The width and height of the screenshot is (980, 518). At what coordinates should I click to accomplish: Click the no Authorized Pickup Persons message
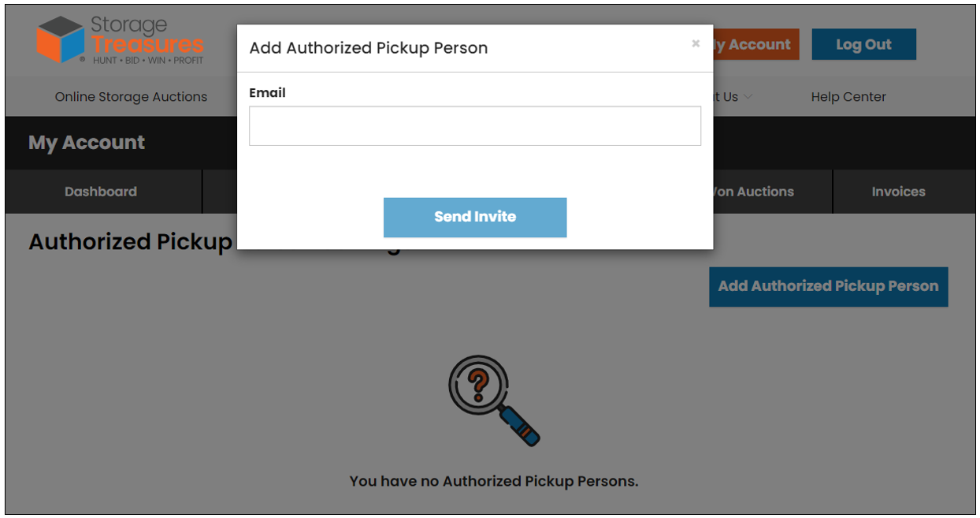click(x=492, y=480)
